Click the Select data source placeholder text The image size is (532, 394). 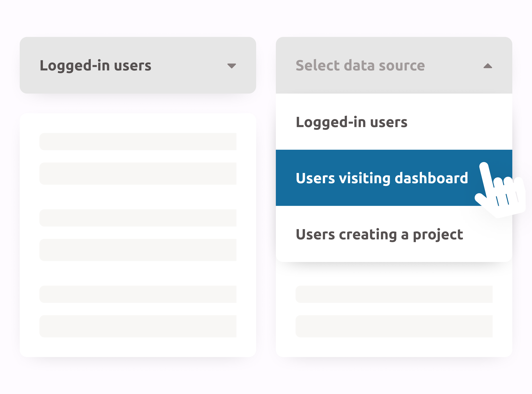(x=360, y=65)
